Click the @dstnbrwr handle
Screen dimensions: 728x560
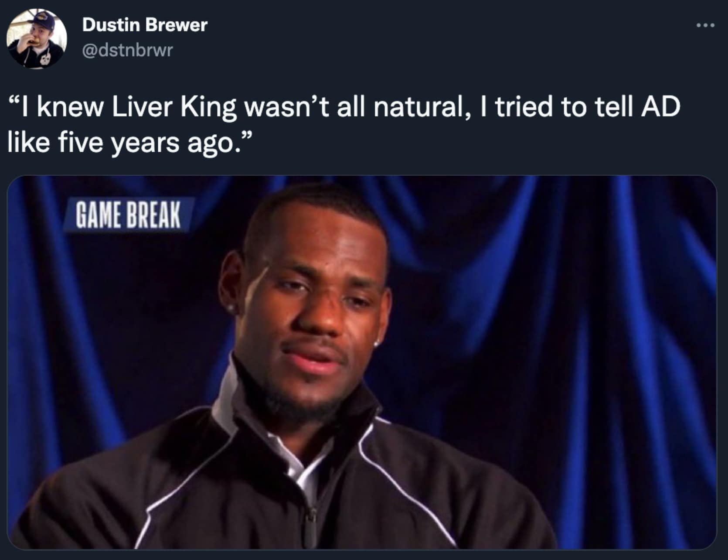pos(128,50)
